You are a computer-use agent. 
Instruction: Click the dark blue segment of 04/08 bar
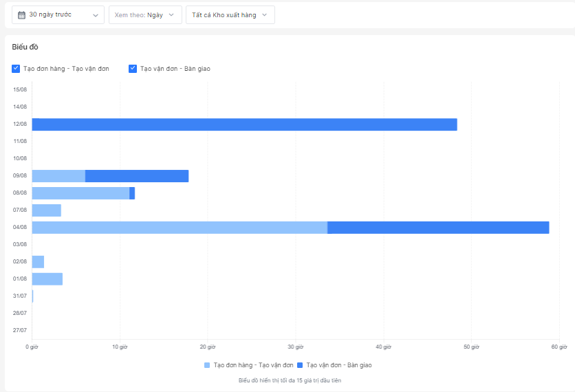438,228
